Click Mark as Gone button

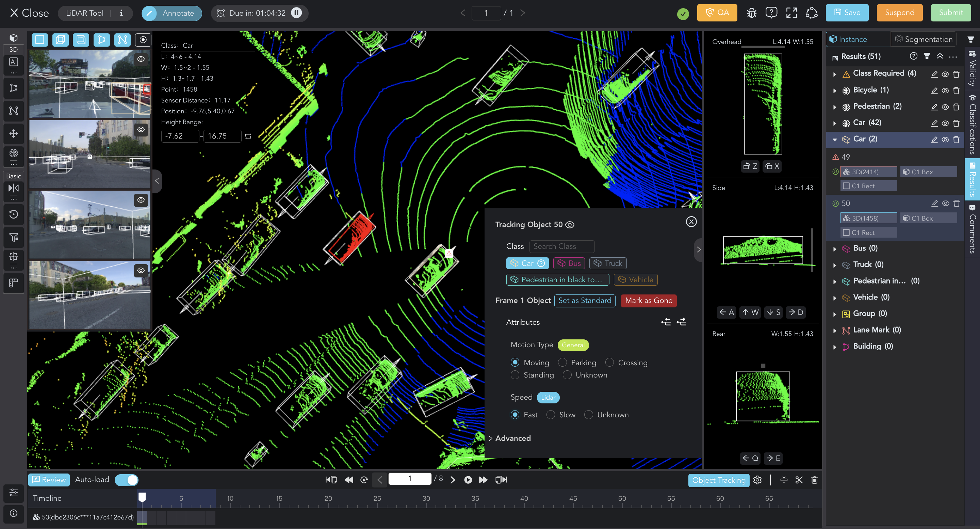[x=649, y=300]
